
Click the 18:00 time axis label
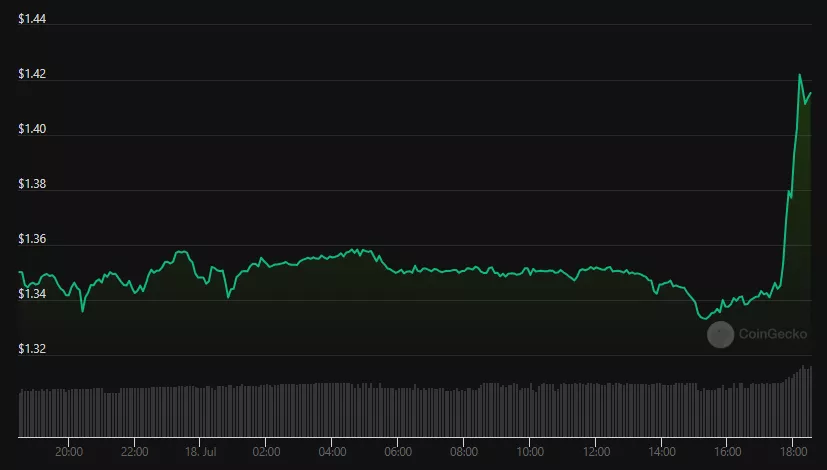coord(794,452)
